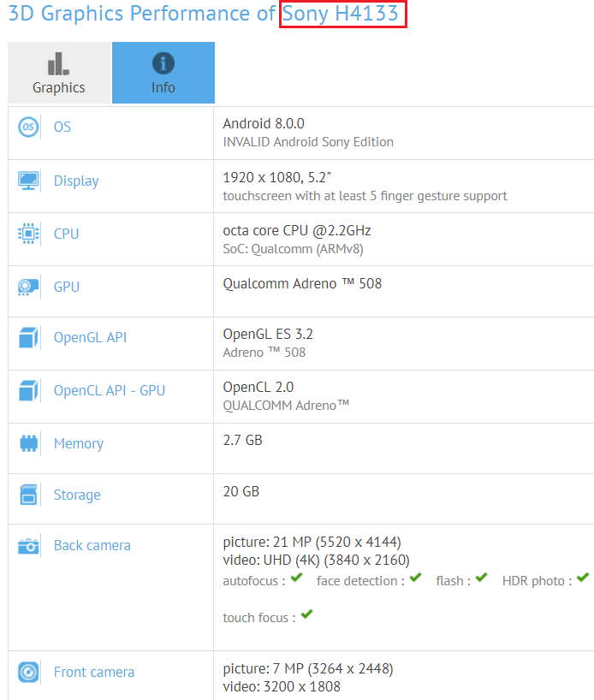The image size is (594, 700).
Task: Click the Storage label
Action: coord(77,495)
